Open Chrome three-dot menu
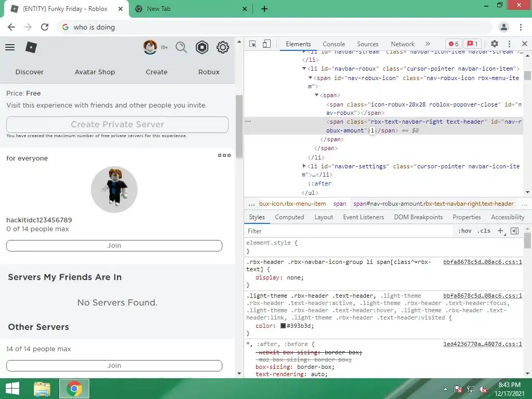Image resolution: width=532 pixels, height=399 pixels. click(x=521, y=27)
